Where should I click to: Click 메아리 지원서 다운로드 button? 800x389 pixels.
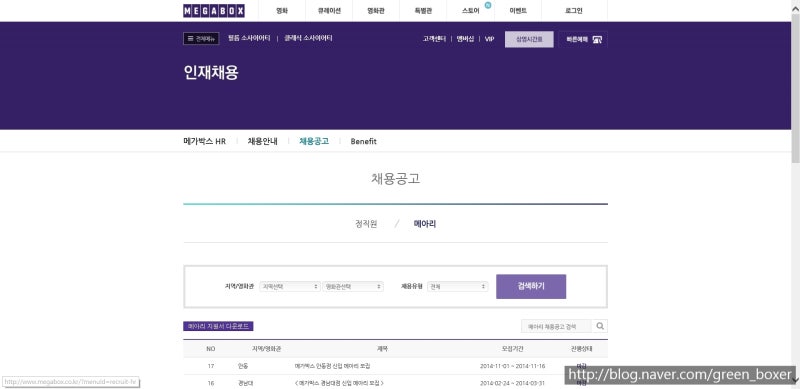coord(218,326)
